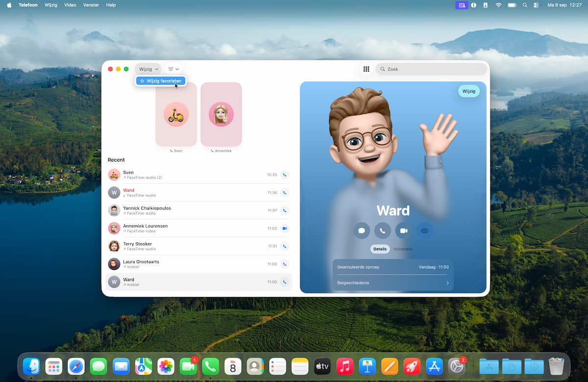Screen dimensions: 588x382
Task: Start video call with Ward
Action: (404, 231)
